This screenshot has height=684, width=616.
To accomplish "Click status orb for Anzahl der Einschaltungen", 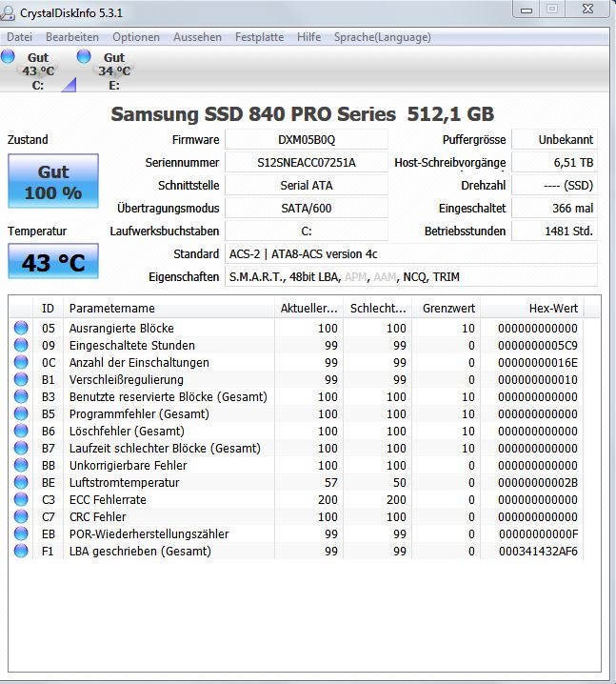I will (x=21, y=362).
